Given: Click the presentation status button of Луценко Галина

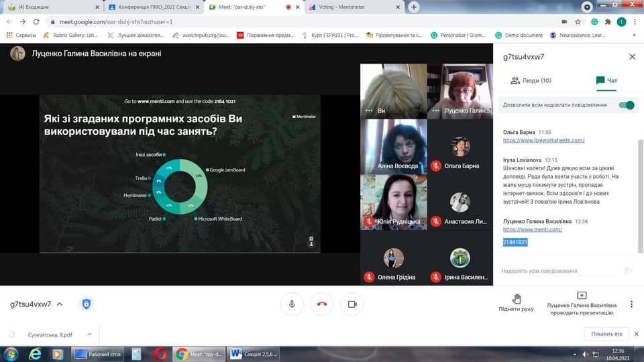Looking at the screenshot, I should pos(582,303).
